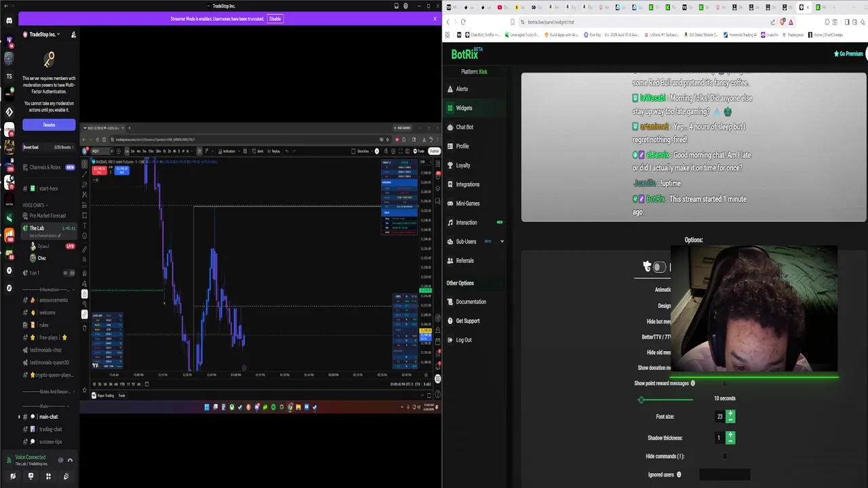Screen dimensions: 868x488
Task: Click Log Out in BotRix
Action: pyautogui.click(x=463, y=340)
